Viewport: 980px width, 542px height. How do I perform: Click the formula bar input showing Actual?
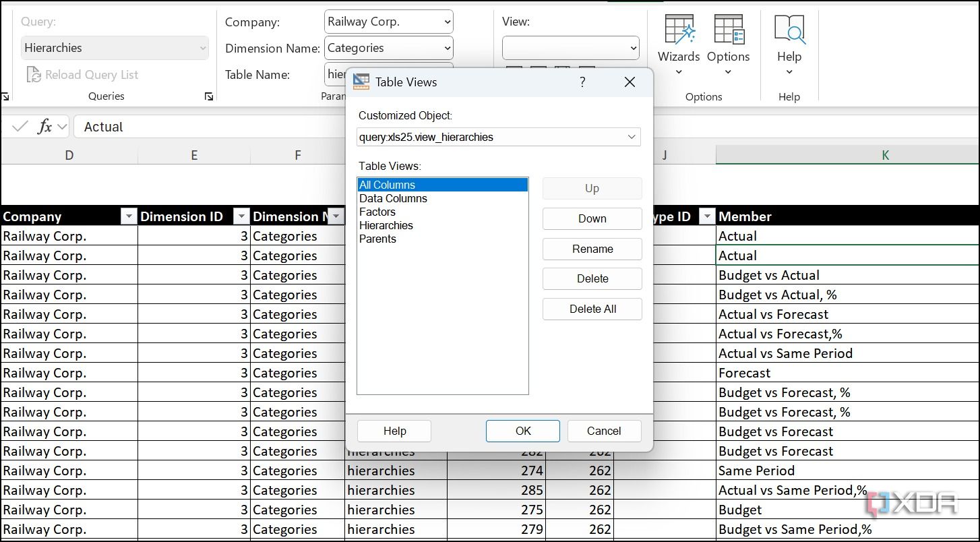(526, 127)
